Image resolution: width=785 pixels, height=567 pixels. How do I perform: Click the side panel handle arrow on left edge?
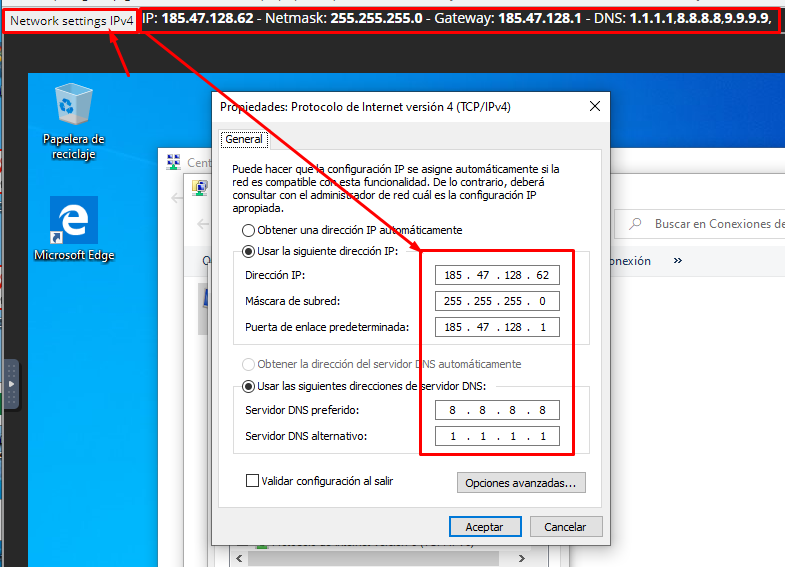pos(11,384)
